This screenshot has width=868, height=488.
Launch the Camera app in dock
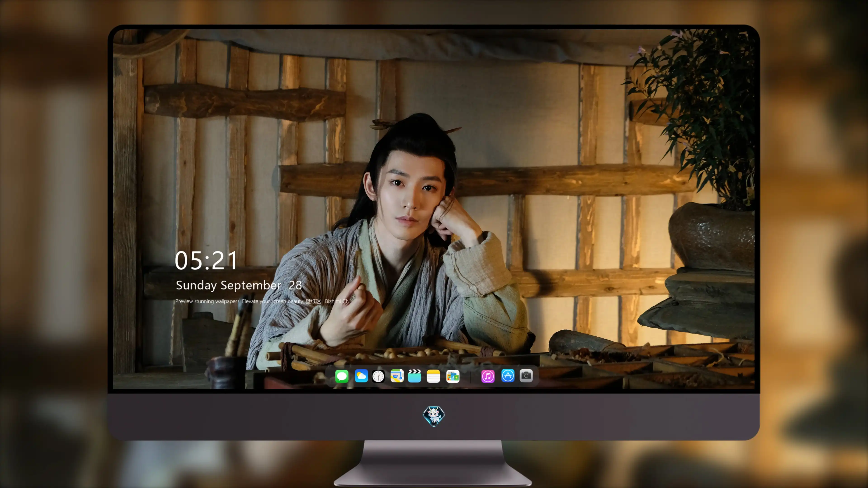pyautogui.click(x=526, y=375)
